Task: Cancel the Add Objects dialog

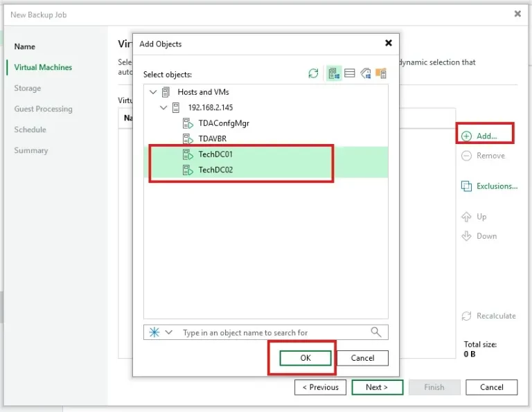Action: [x=362, y=358]
